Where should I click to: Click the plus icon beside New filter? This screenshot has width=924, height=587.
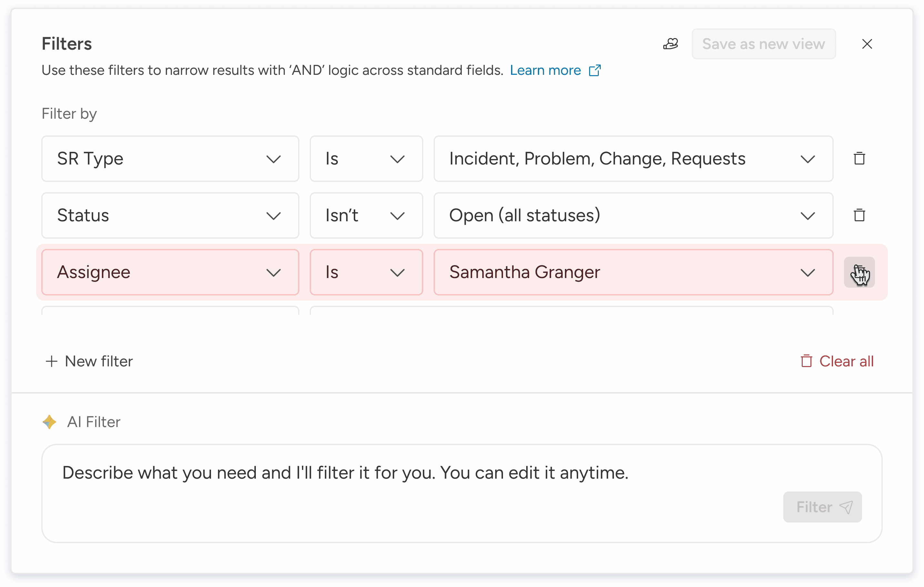(x=51, y=361)
